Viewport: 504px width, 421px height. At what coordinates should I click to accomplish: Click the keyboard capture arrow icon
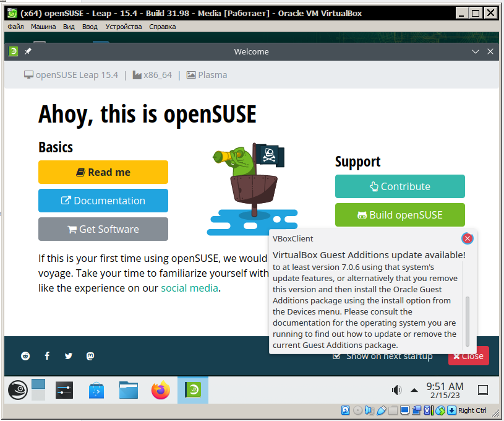[451, 410]
